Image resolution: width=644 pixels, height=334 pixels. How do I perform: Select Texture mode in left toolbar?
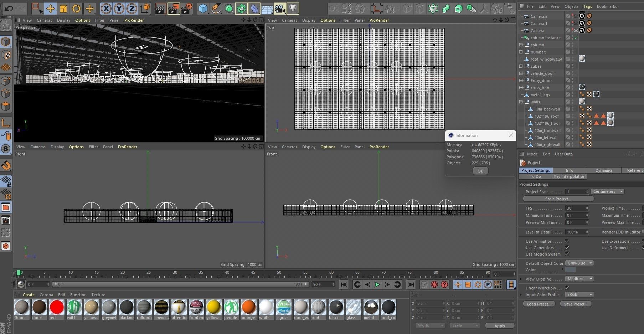point(6,55)
